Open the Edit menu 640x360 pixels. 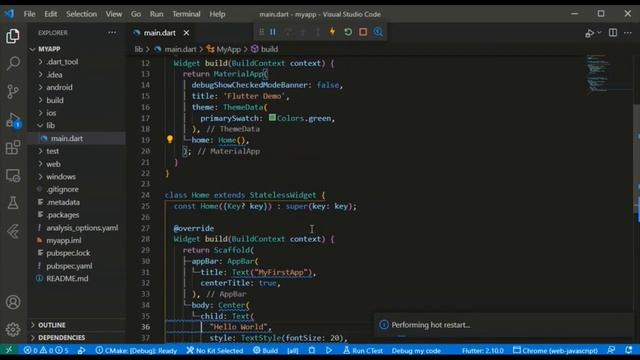click(x=51, y=14)
